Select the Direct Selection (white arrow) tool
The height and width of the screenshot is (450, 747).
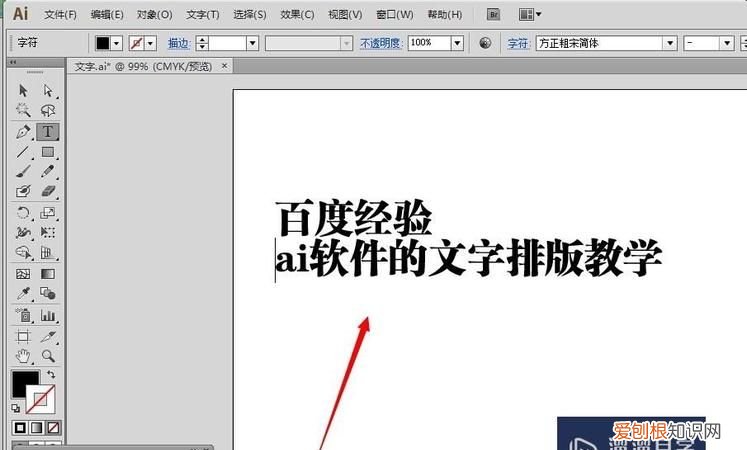click(x=48, y=90)
